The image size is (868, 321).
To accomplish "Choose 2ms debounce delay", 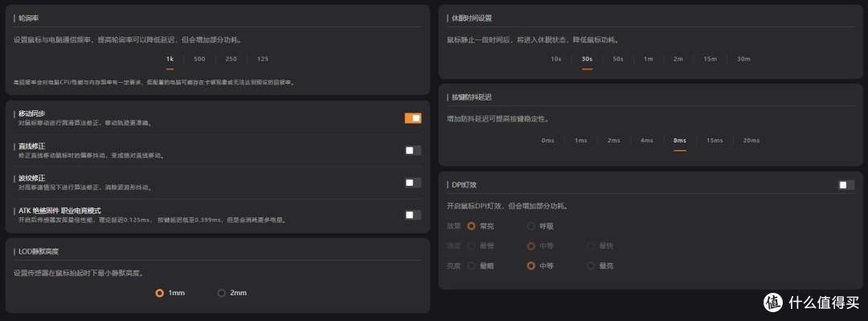I will point(614,140).
